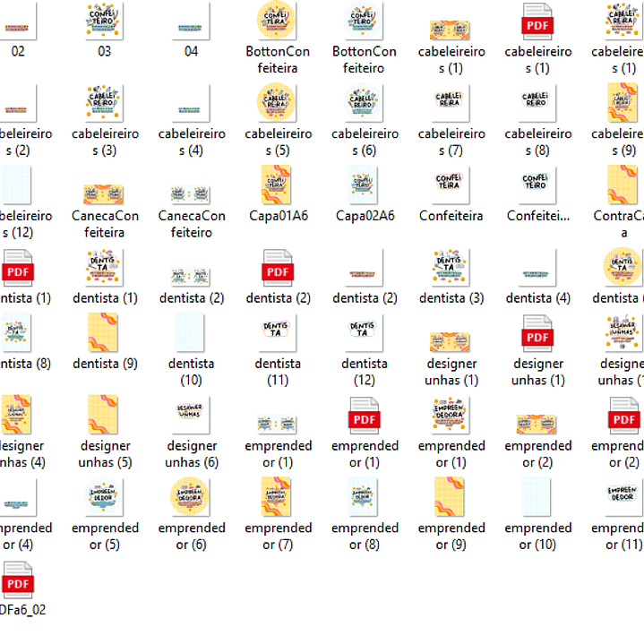Viewport: 644px width, 644px height.
Task: Click the dentista (2) PDF file icon
Action: [279, 269]
